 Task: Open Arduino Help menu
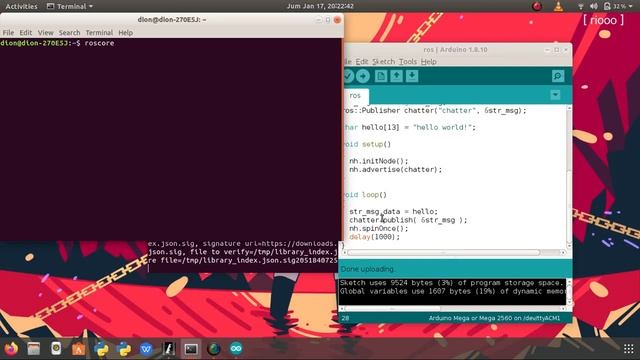[429, 62]
